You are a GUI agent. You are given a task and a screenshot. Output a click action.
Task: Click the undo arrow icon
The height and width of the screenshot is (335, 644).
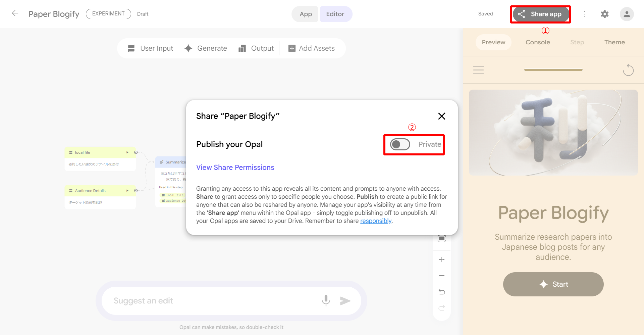(442, 292)
